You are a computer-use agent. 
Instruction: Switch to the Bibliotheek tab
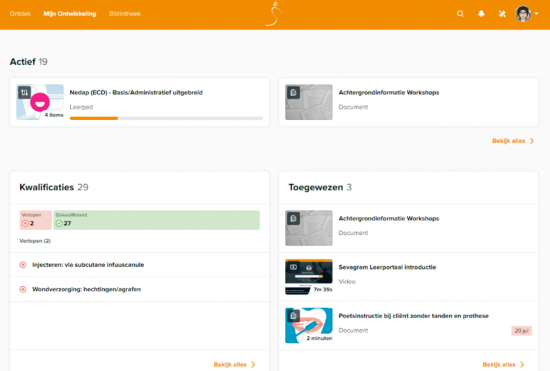(x=125, y=14)
